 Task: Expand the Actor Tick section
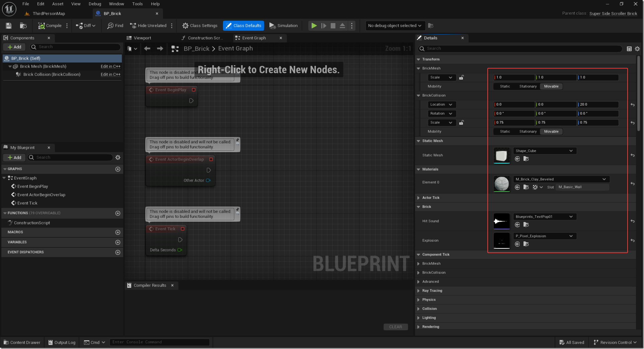click(418, 198)
